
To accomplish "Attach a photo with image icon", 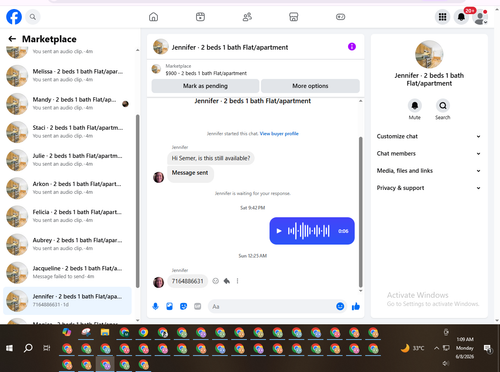I will coord(169,306).
